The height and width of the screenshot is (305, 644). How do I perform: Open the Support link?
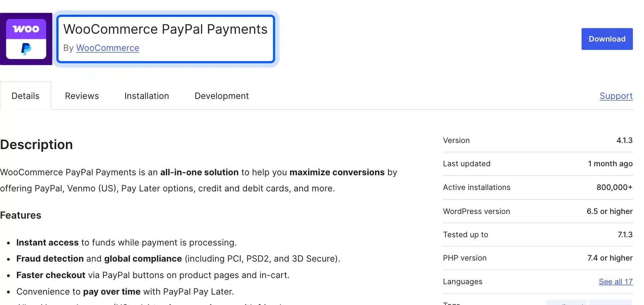click(x=616, y=96)
